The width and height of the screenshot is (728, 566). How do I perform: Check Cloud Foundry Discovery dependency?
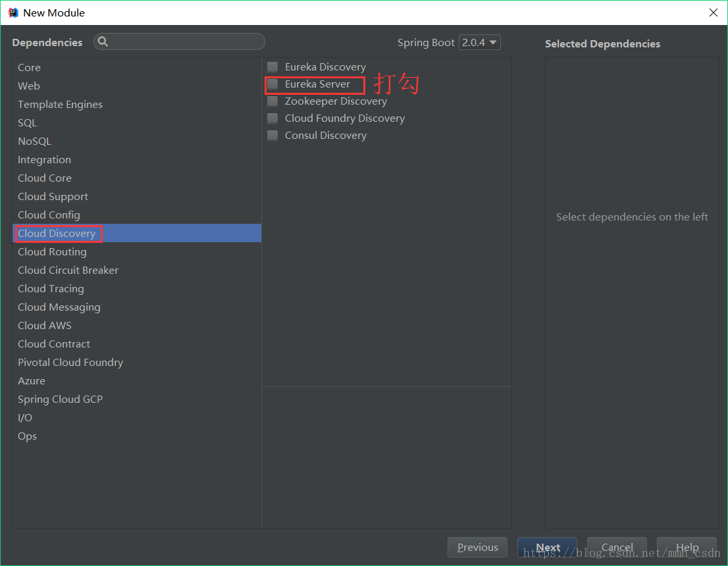point(273,118)
